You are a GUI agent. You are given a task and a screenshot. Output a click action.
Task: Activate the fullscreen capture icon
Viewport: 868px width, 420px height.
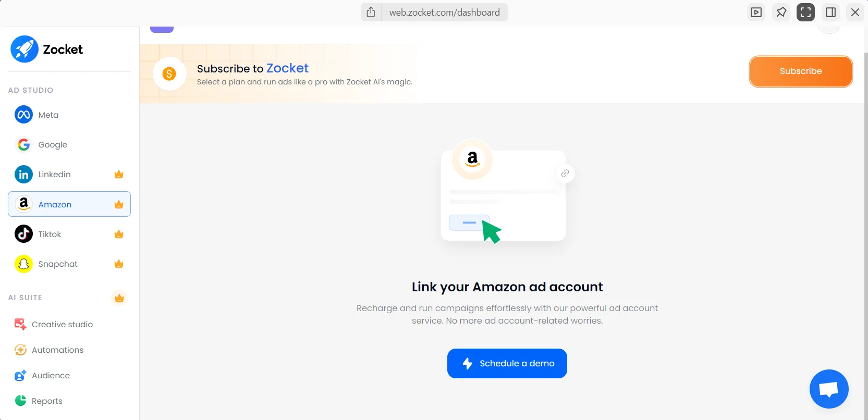coord(805,12)
